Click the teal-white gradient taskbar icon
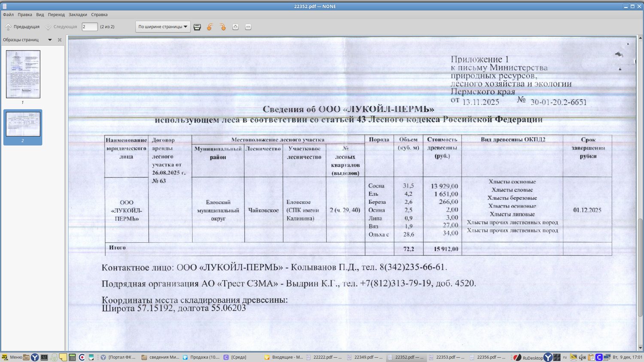 (x=91, y=357)
